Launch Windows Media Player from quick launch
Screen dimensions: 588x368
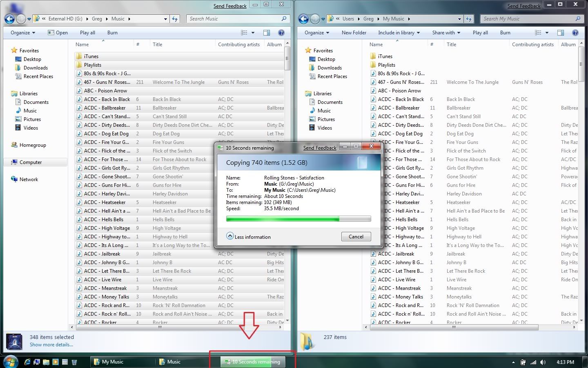coord(56,362)
